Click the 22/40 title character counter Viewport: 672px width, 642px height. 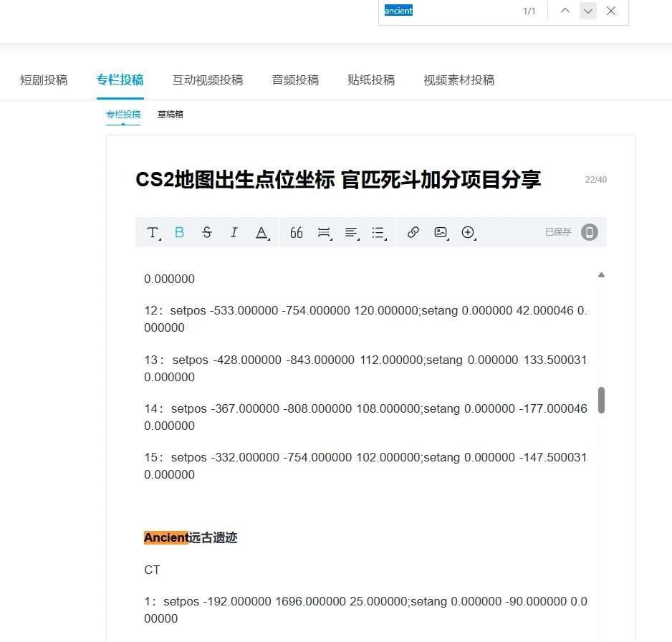[596, 180]
